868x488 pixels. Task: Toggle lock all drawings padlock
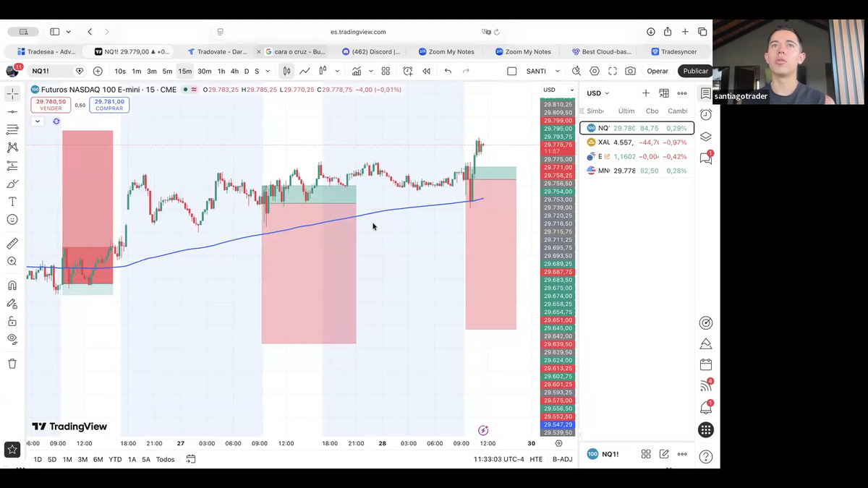pyautogui.click(x=12, y=321)
